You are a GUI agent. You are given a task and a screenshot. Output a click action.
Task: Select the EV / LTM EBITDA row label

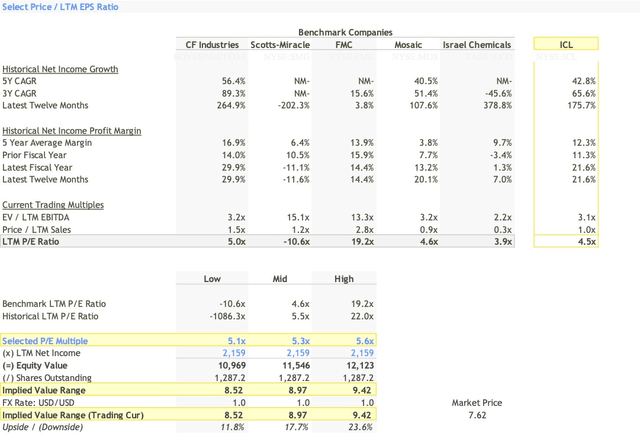[x=36, y=217]
